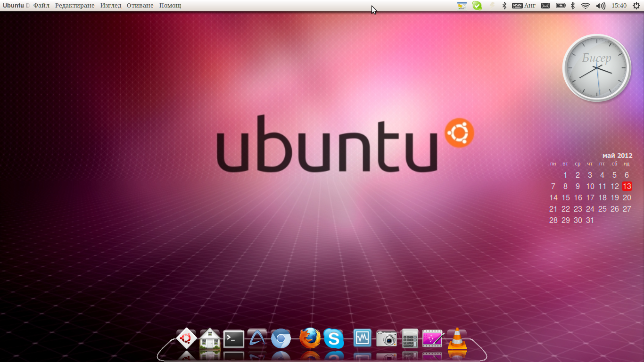Select the highlighted date 13 in the calendar
Screen dimensions: 644x362
(x=627, y=186)
